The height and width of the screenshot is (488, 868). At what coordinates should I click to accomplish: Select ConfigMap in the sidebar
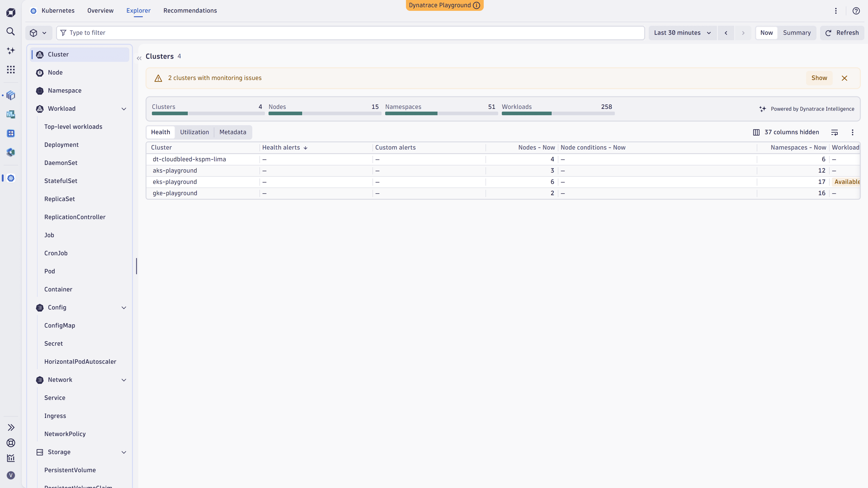(x=60, y=326)
